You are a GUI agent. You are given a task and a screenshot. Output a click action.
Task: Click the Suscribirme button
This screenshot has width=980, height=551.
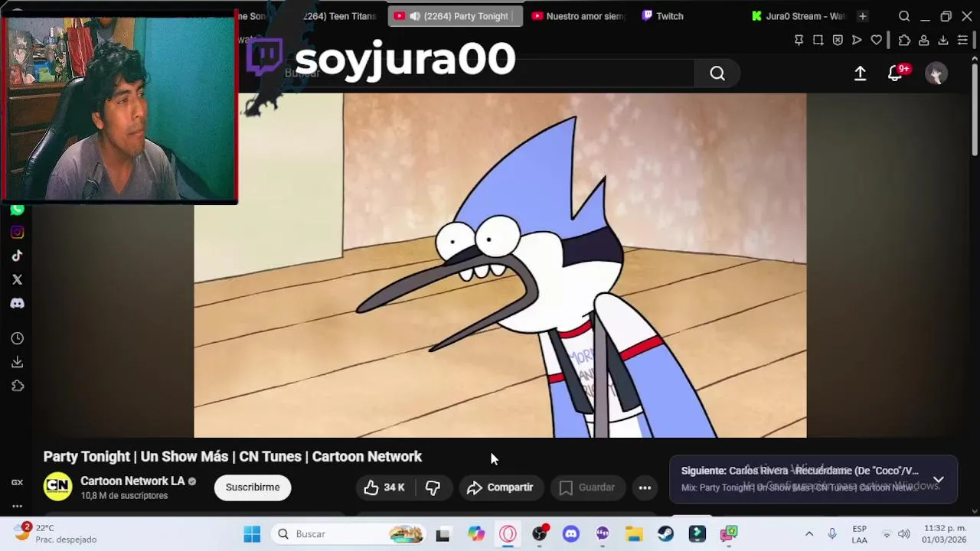[253, 487]
